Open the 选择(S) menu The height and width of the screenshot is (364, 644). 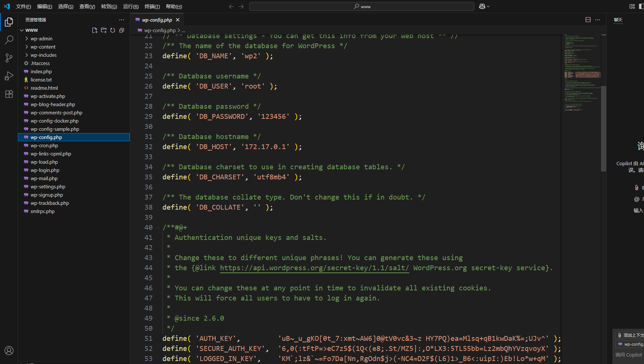click(x=66, y=6)
